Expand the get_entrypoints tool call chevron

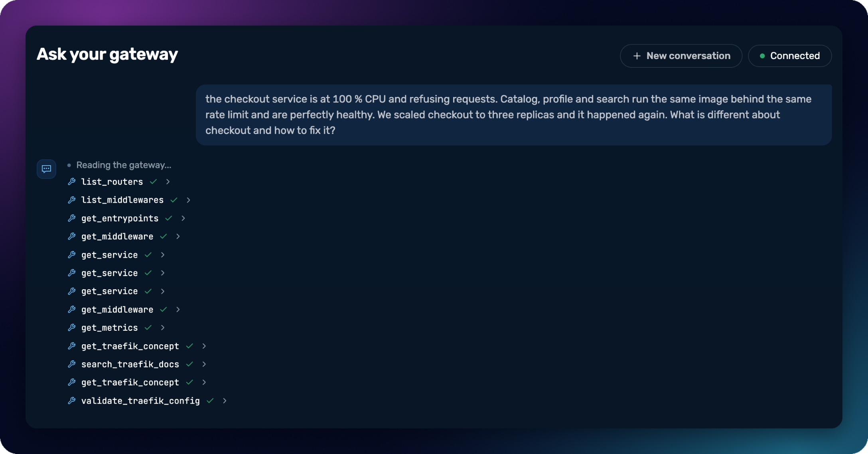pos(183,218)
